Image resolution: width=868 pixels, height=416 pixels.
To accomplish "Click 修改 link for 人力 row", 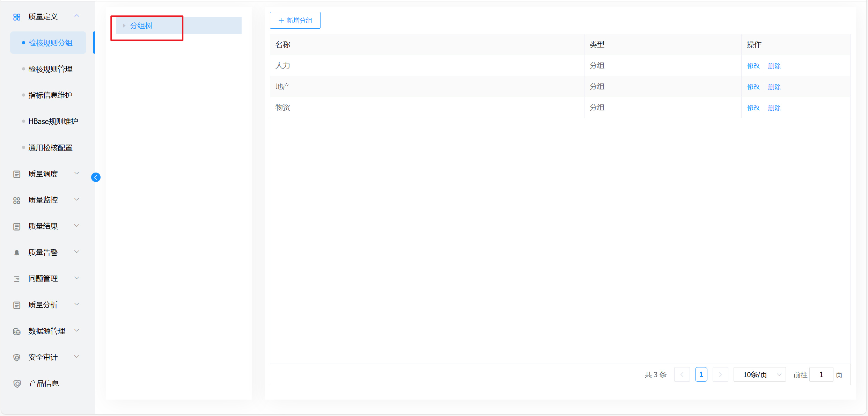I will pos(753,66).
